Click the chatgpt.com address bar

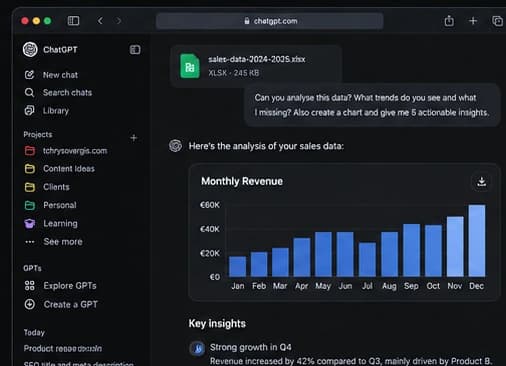point(270,21)
